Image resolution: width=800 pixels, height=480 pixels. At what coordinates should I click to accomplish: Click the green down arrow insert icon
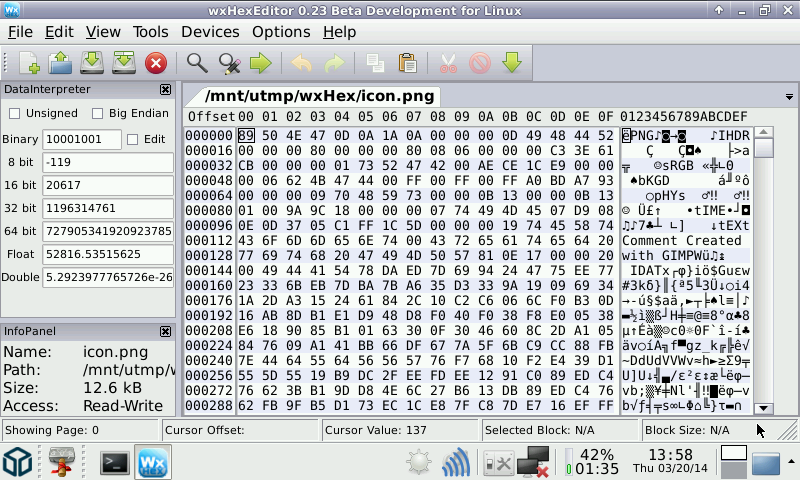[x=512, y=63]
